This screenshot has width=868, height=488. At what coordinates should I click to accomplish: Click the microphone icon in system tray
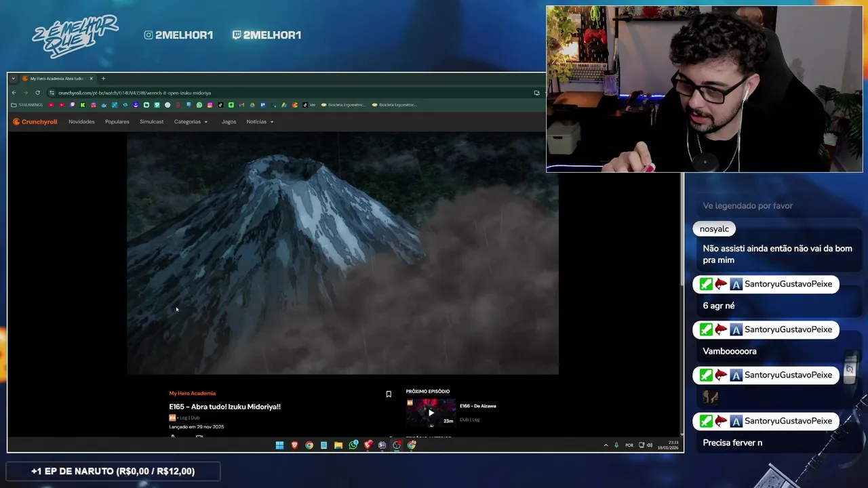point(616,445)
